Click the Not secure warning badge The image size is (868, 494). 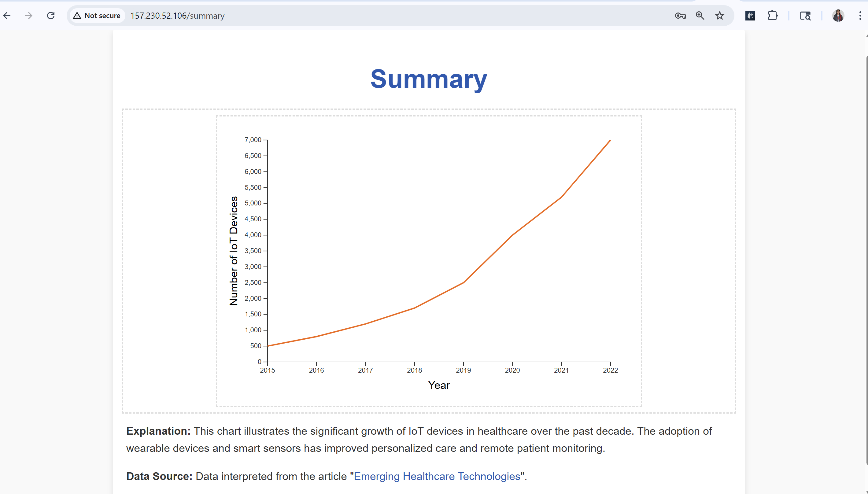coord(97,16)
